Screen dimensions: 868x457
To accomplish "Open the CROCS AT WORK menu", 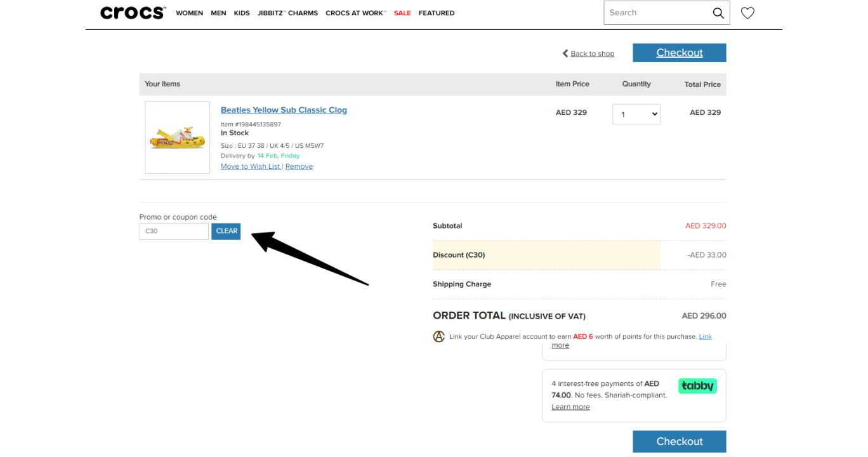I will [356, 13].
